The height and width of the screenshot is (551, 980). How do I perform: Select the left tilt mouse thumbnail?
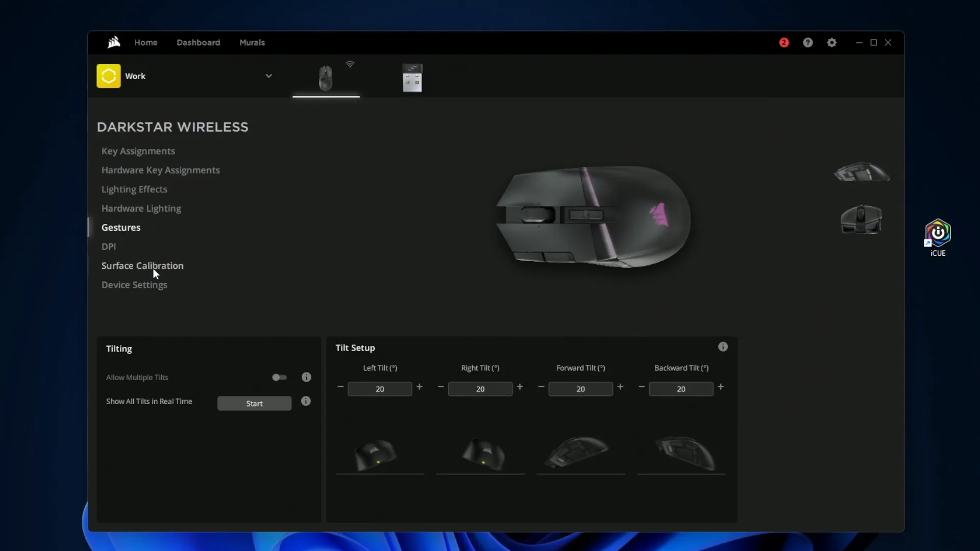[x=379, y=454]
